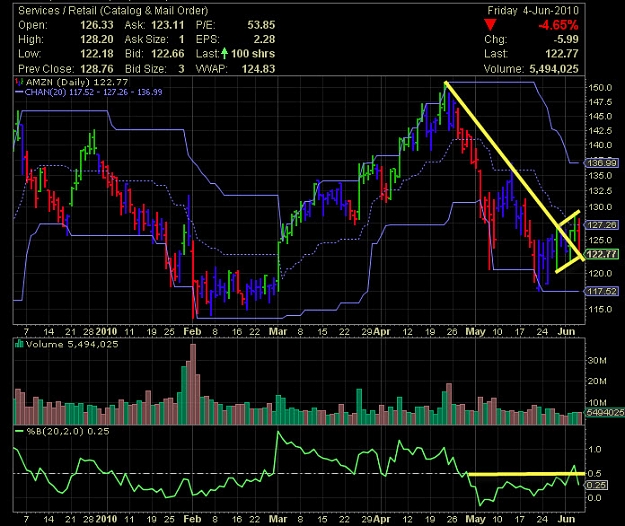Click the EPS value 2.28

pos(264,39)
